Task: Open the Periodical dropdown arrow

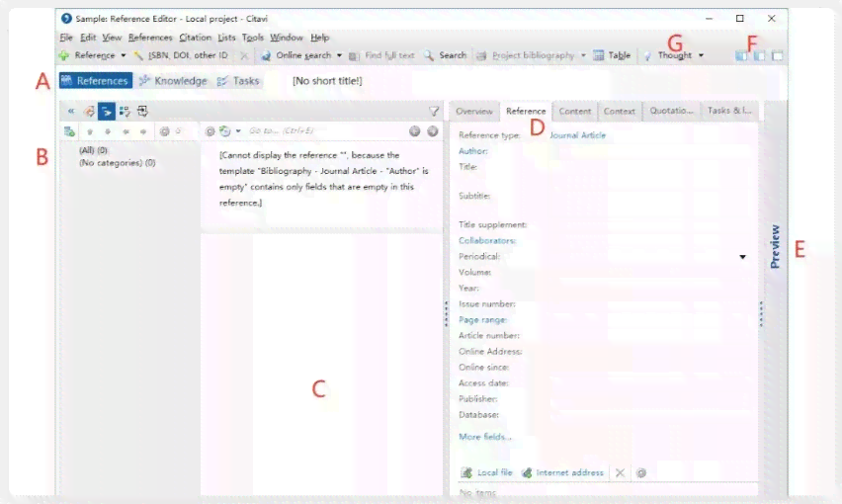Action: [742, 257]
